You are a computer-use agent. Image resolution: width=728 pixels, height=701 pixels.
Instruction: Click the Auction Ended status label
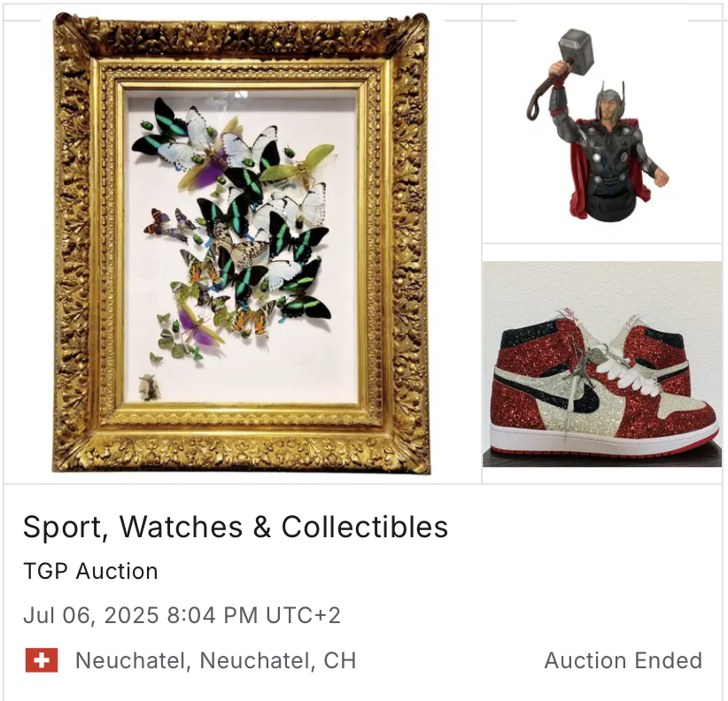(623, 660)
